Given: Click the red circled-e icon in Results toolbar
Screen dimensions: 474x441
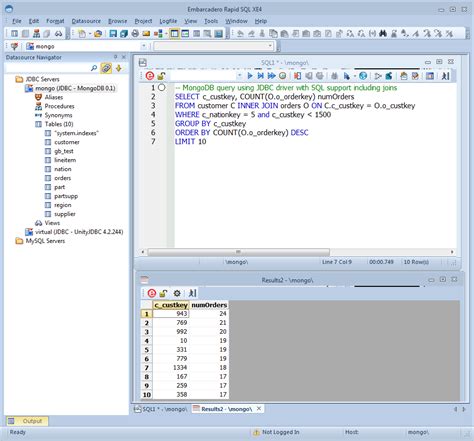Looking at the screenshot, I should click(152, 293).
